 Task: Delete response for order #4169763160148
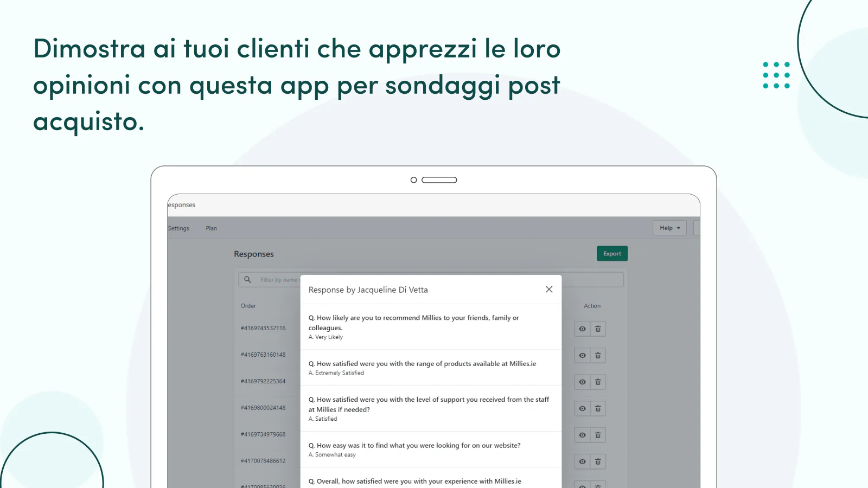[x=598, y=356]
